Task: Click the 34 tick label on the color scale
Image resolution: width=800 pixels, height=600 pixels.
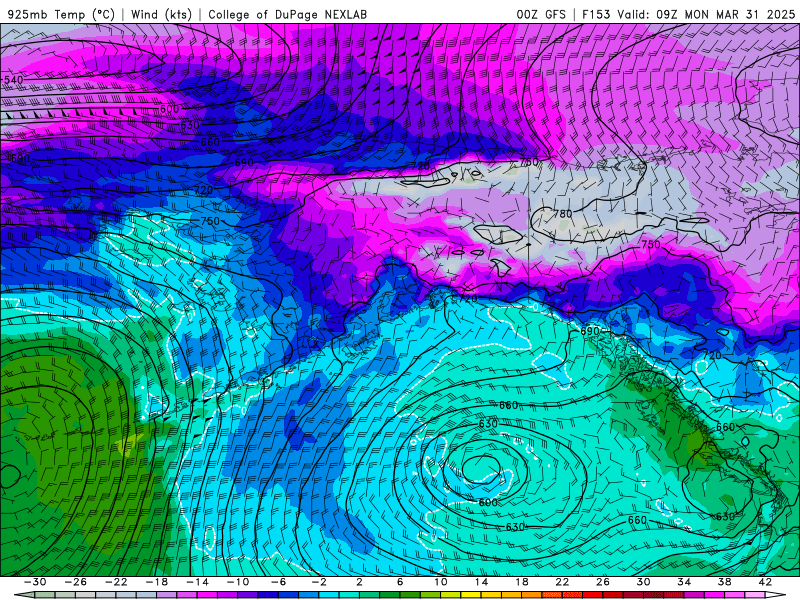Action: coord(684,582)
